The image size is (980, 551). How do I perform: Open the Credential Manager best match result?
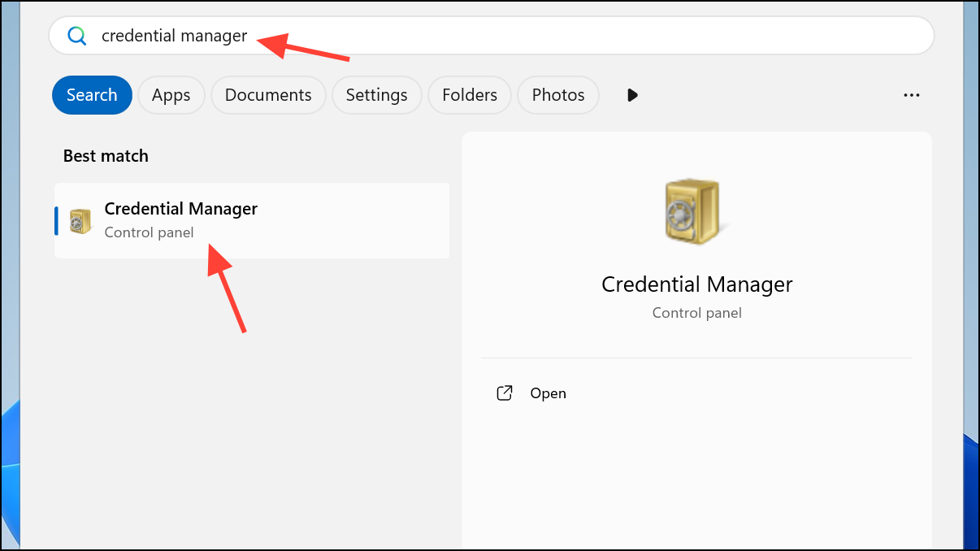[x=252, y=220]
